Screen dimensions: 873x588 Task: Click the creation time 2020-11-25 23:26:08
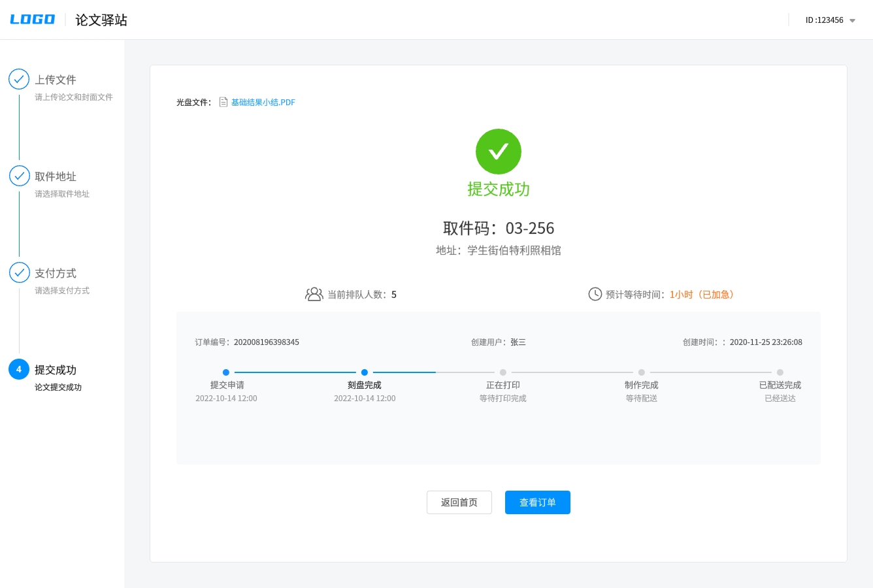coord(766,342)
